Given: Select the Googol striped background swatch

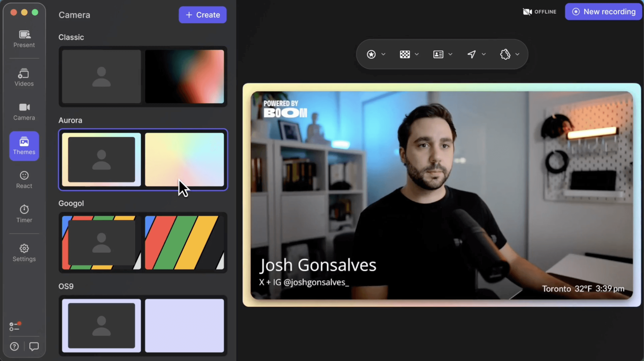Looking at the screenshot, I should (184, 243).
